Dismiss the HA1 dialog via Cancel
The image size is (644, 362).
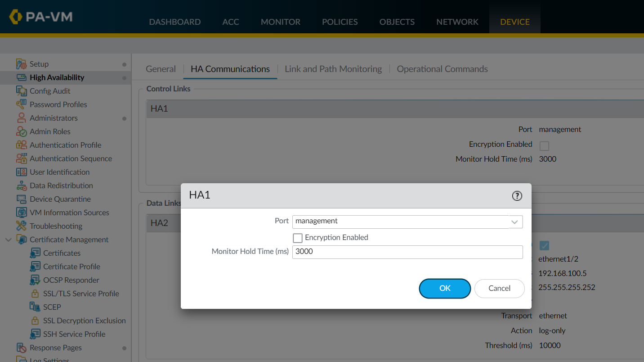[499, 289]
